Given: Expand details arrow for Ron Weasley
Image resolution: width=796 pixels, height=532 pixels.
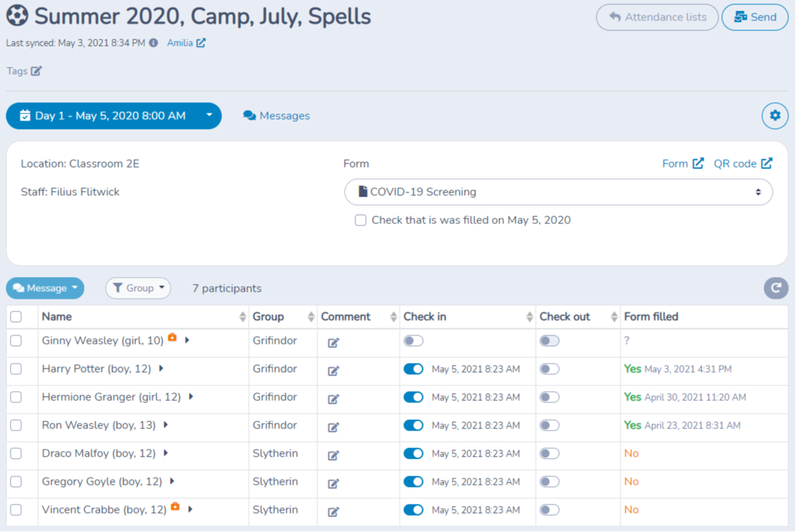Looking at the screenshot, I should tap(166, 425).
